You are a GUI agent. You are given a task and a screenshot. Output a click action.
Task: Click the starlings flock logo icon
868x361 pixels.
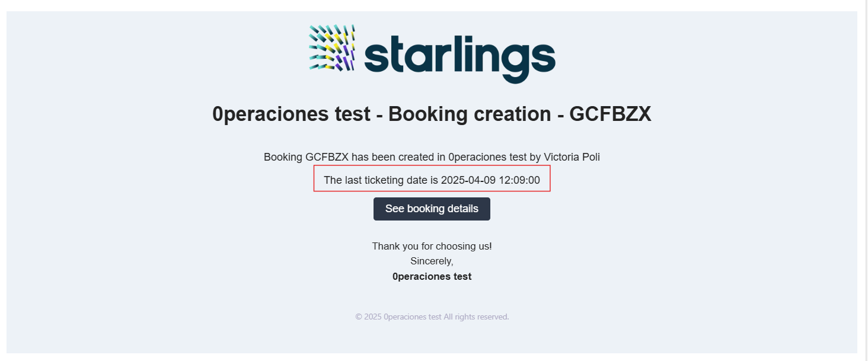[x=332, y=48]
